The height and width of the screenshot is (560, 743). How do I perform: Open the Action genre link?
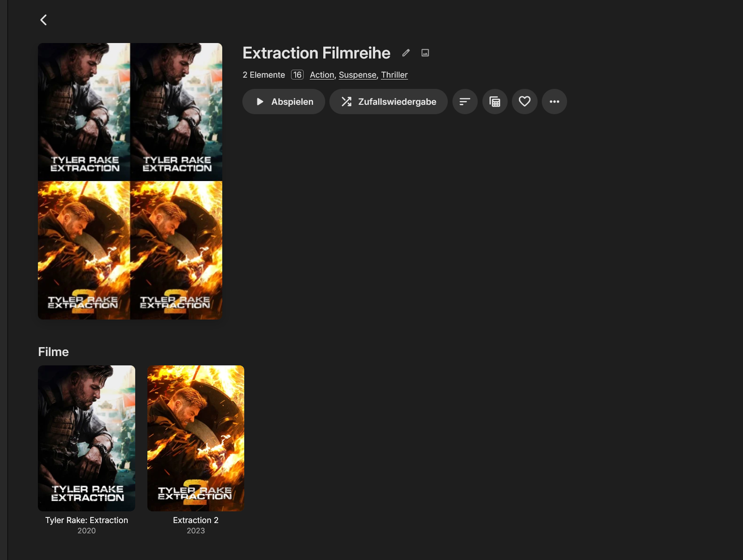coord(322,75)
